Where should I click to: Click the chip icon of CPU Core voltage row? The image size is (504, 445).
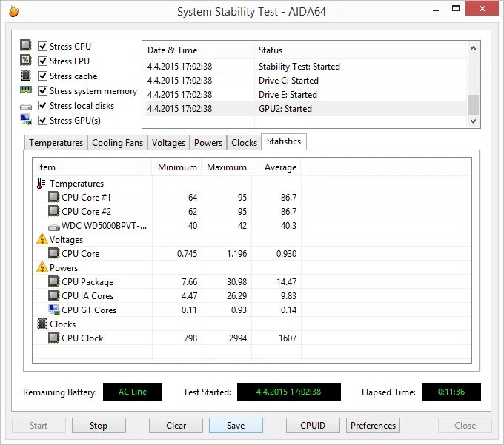tap(53, 253)
